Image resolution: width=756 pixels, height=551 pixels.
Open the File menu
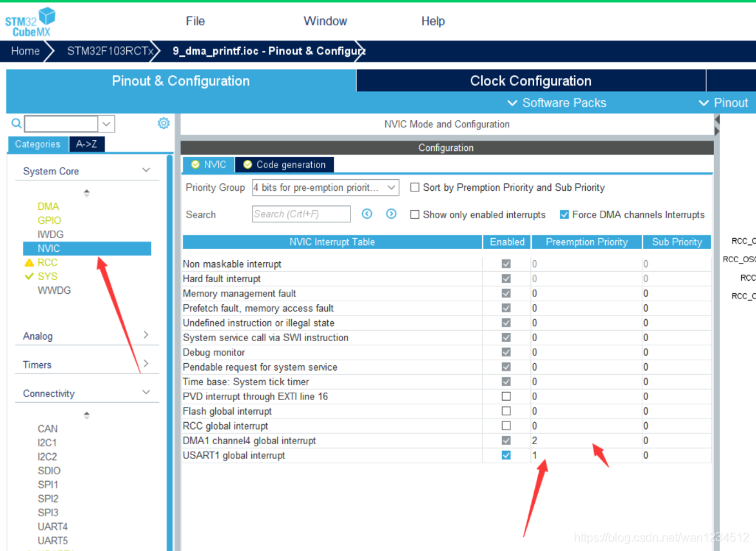click(x=195, y=21)
